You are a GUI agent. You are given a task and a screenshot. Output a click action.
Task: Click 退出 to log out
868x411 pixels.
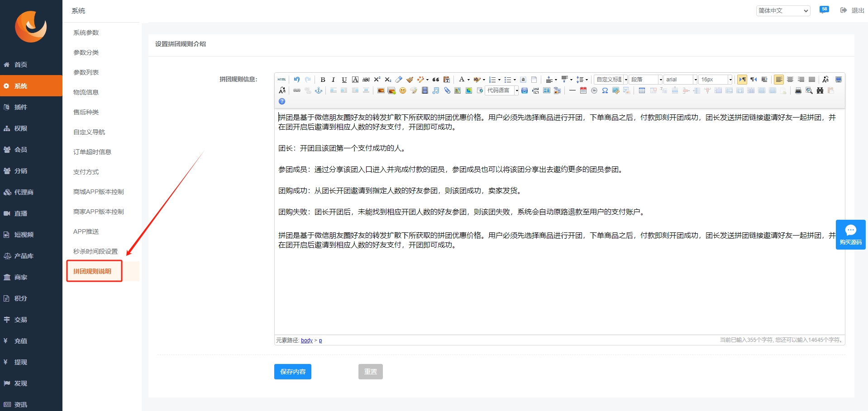coord(853,10)
